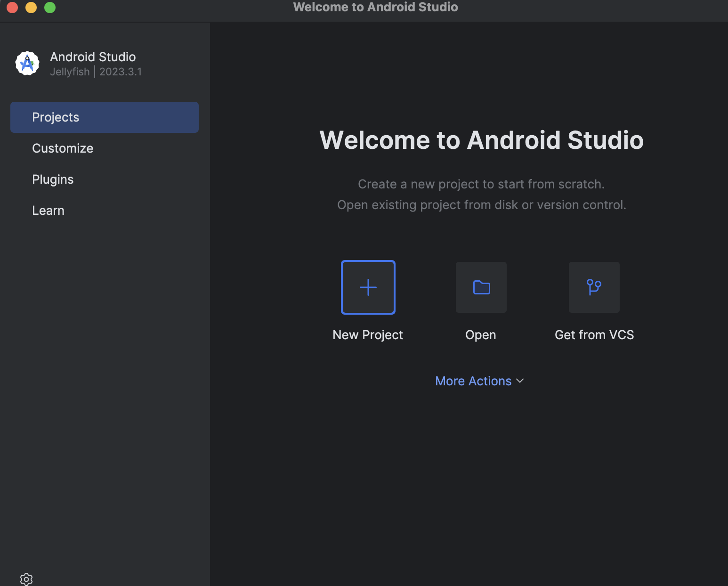Click the Get from VCS label
This screenshot has height=586, width=728.
click(x=594, y=335)
